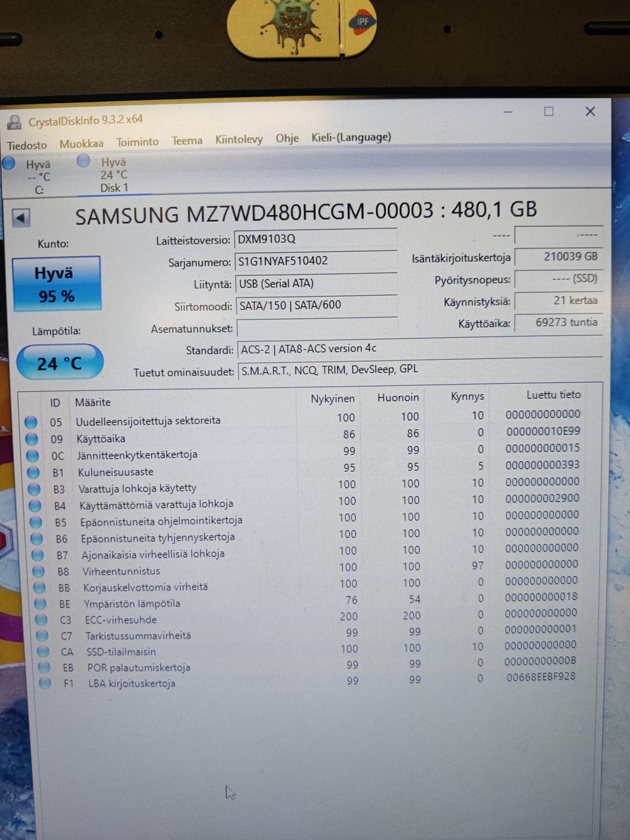Open the Tiedosto menu
The width and height of the screenshot is (630, 840).
coord(27,145)
